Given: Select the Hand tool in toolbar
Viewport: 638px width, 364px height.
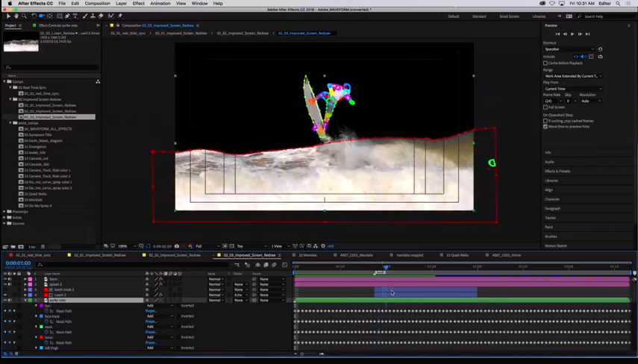Looking at the screenshot, I should 16,16.
